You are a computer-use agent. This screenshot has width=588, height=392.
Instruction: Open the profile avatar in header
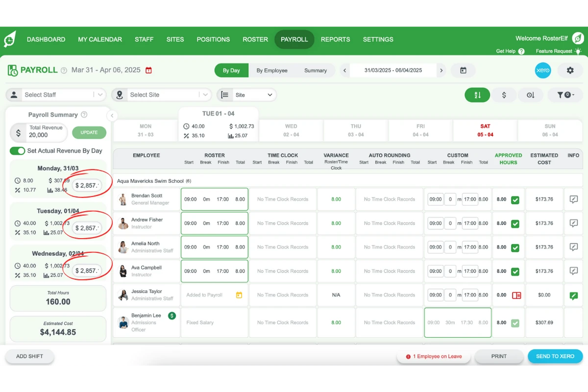(x=578, y=38)
